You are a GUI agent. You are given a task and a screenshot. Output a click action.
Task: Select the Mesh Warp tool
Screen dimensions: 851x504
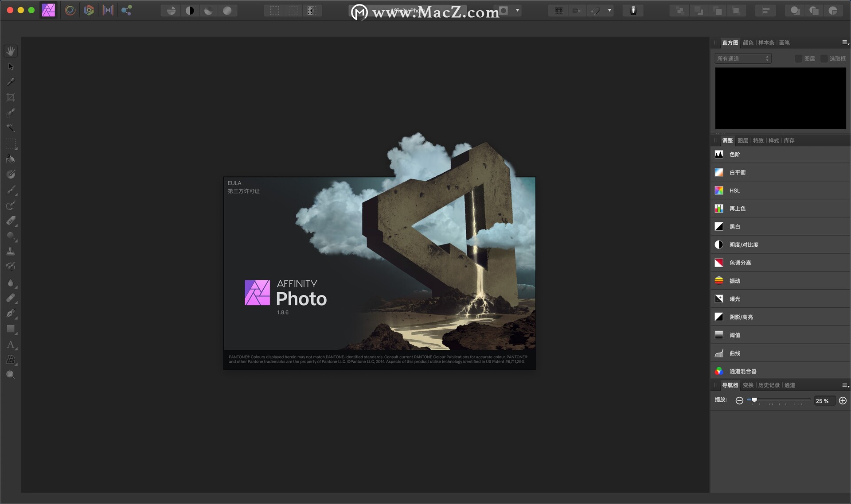11,360
